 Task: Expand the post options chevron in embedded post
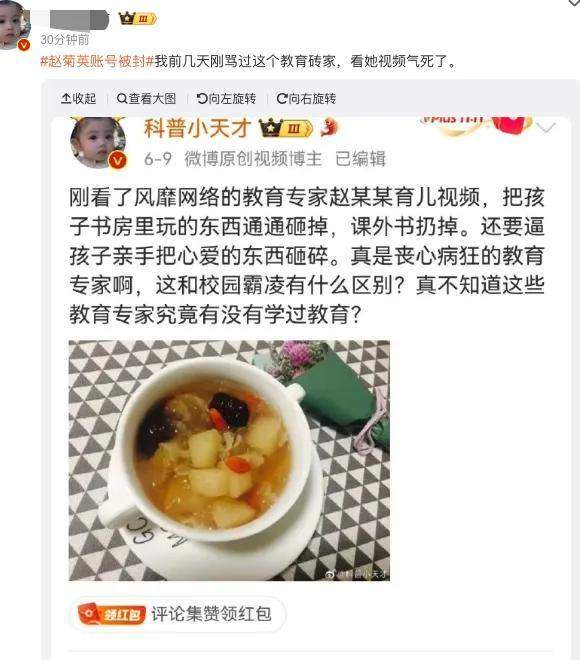[x=546, y=127]
